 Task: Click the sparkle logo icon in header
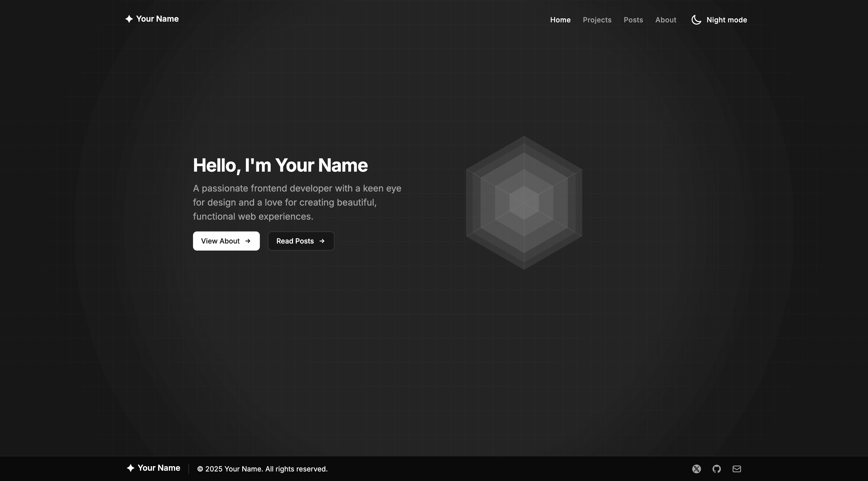129,19
